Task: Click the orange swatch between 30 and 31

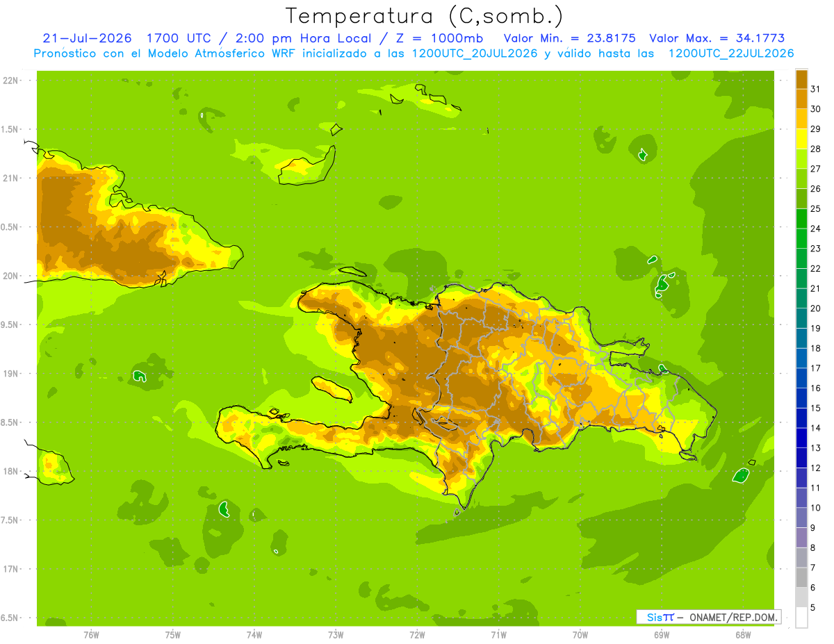Action: click(801, 99)
